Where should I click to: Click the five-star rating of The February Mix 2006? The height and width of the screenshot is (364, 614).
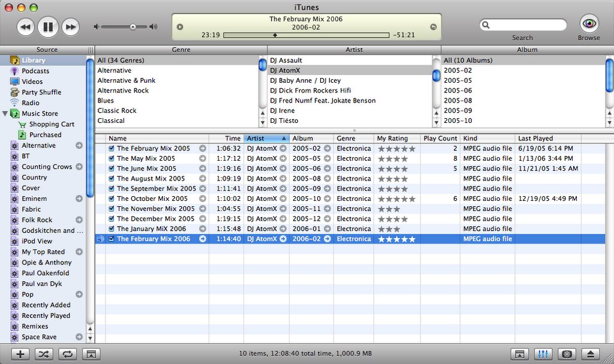click(397, 239)
